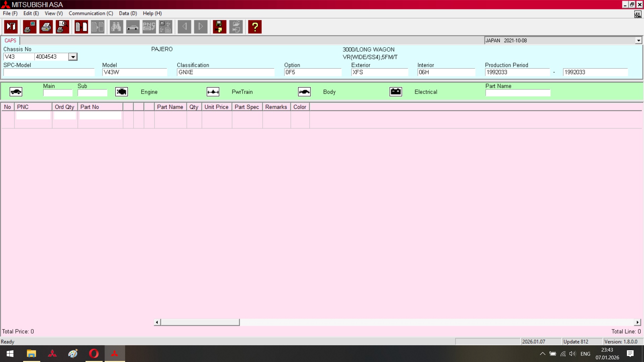Click the printer toolbar icon
644x362 pixels.
pyautogui.click(x=46, y=27)
